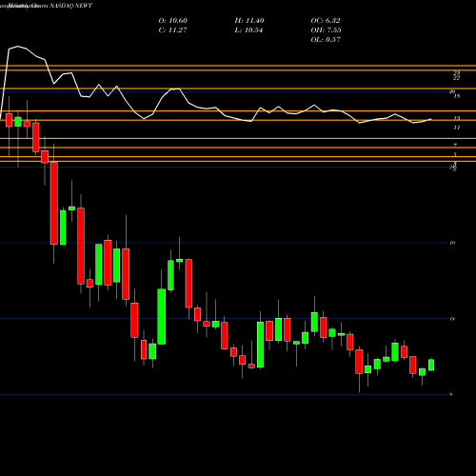476x476 pixels.
Task: Click the NASDAQ NEWT chart title
Action: [x=71, y=6]
